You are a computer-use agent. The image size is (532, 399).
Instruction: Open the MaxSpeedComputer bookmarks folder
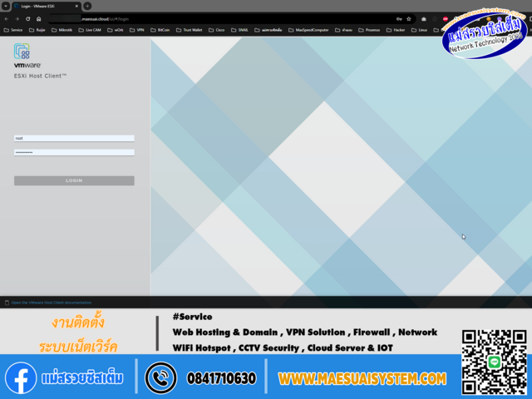(x=308, y=30)
